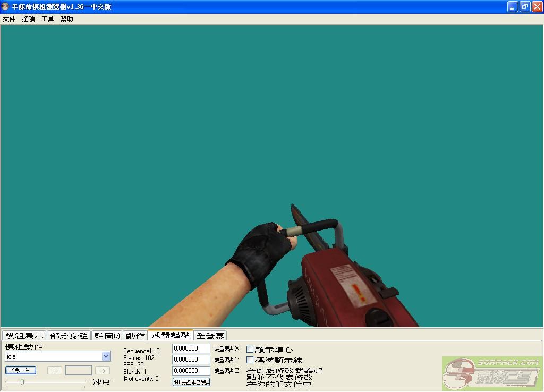Switch to the 模組展示 tab
The height and width of the screenshot is (392, 544).
[24, 336]
